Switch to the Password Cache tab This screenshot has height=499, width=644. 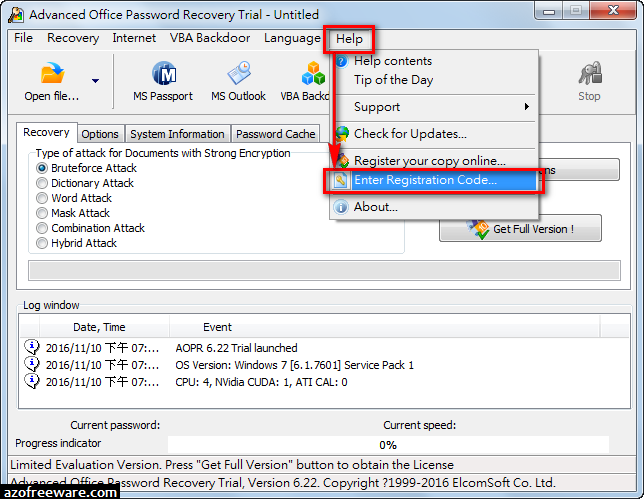click(276, 134)
